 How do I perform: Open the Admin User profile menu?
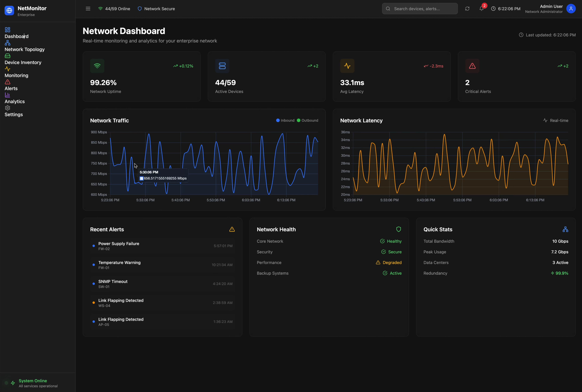[x=571, y=9]
